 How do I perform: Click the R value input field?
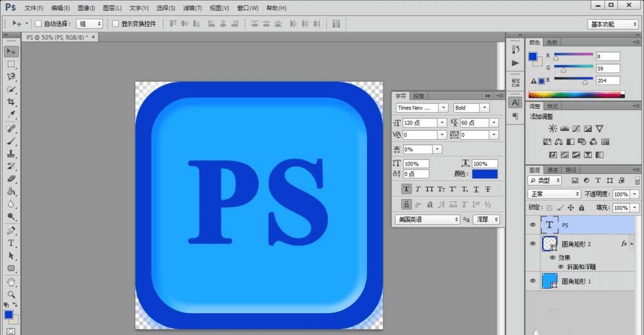click(x=608, y=56)
